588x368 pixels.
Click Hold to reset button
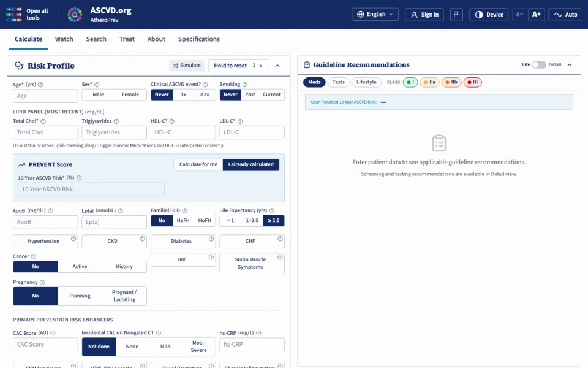coord(238,66)
